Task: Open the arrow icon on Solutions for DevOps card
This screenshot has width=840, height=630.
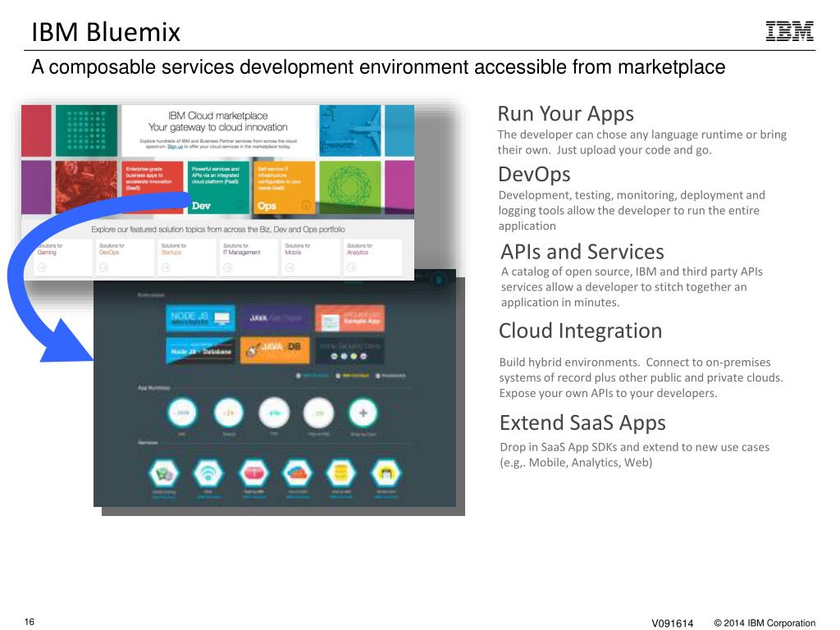Action: [104, 268]
